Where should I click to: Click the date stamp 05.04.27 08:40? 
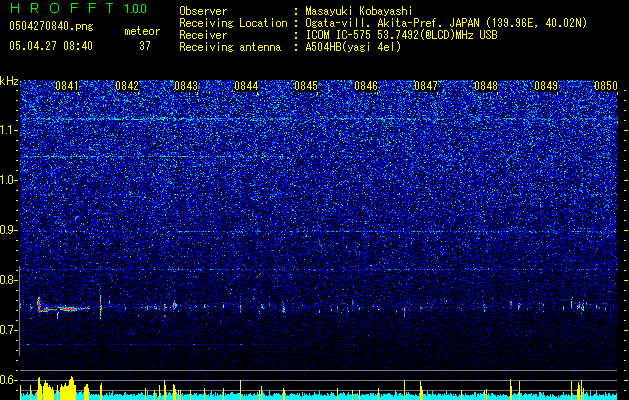pos(51,46)
